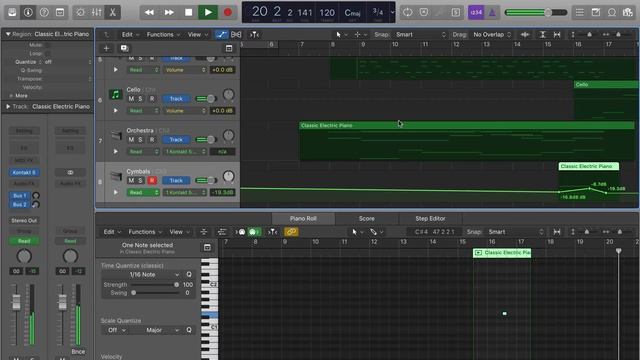Click the Bus 1 send button
The height and width of the screenshot is (360, 640).
20,196
